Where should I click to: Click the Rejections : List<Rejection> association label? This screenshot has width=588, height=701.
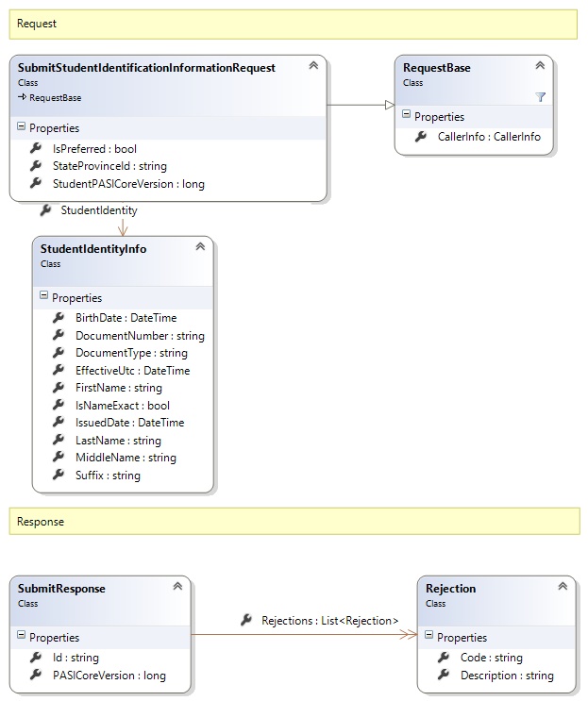[329, 620]
